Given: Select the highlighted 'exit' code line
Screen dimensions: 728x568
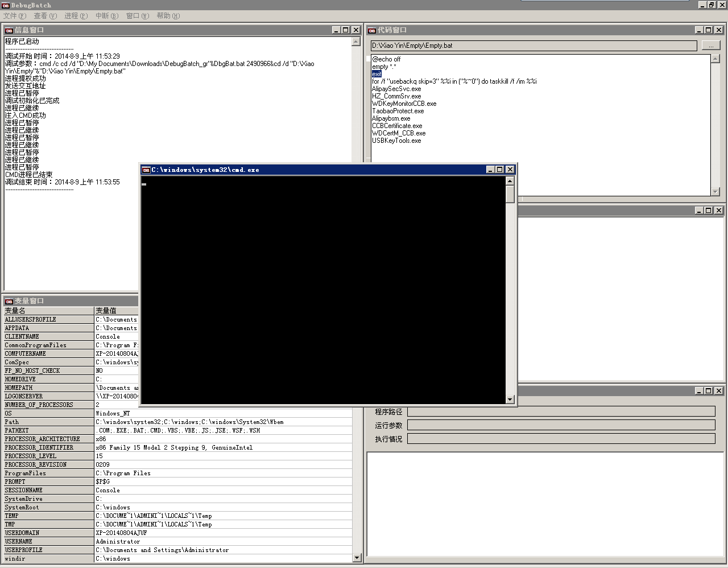Looking at the screenshot, I should pyautogui.click(x=377, y=74).
